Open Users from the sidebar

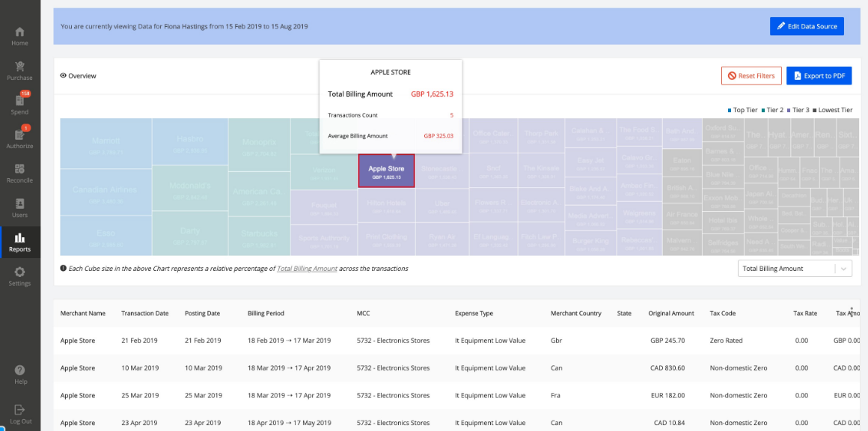[20, 208]
